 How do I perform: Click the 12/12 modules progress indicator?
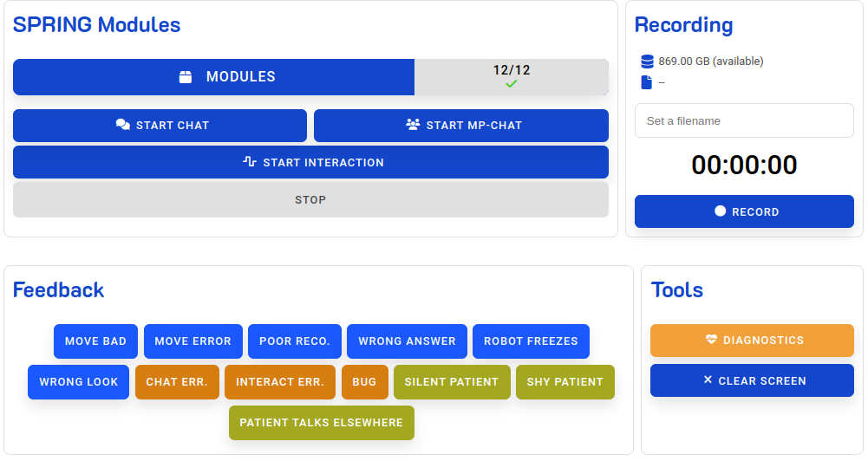tap(512, 71)
